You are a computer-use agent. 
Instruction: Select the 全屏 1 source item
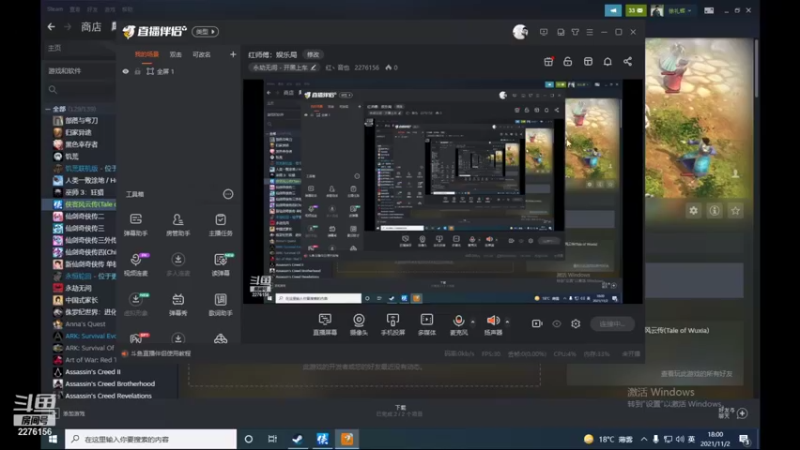161,71
